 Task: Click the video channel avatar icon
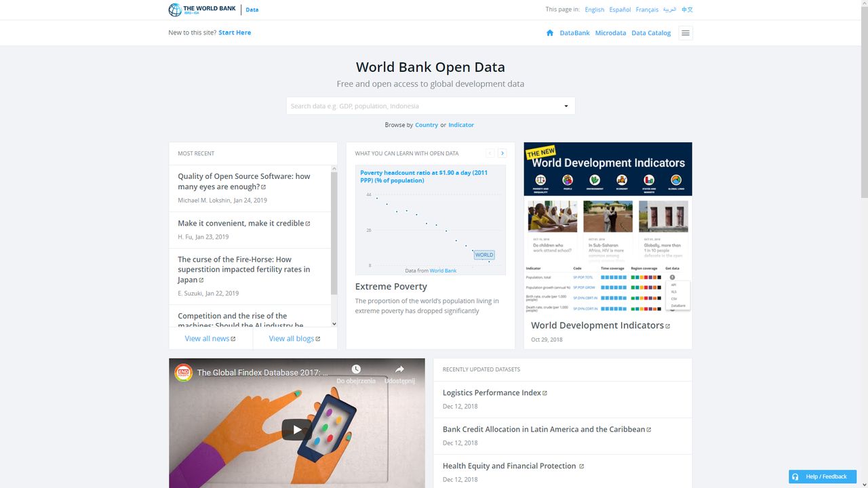(183, 373)
